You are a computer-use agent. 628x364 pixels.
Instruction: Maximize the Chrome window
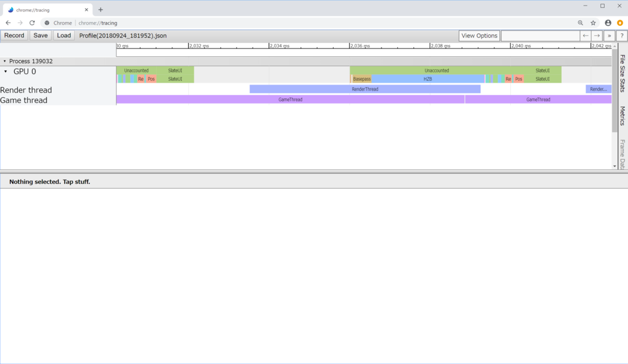coord(602,6)
